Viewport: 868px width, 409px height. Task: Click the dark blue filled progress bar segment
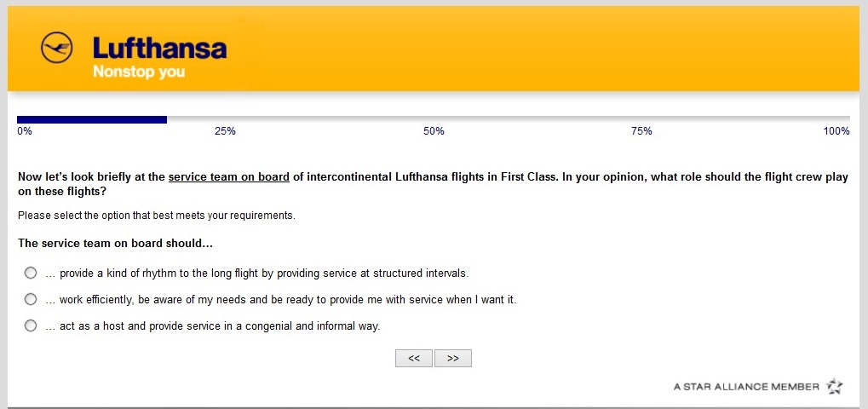tap(92, 119)
